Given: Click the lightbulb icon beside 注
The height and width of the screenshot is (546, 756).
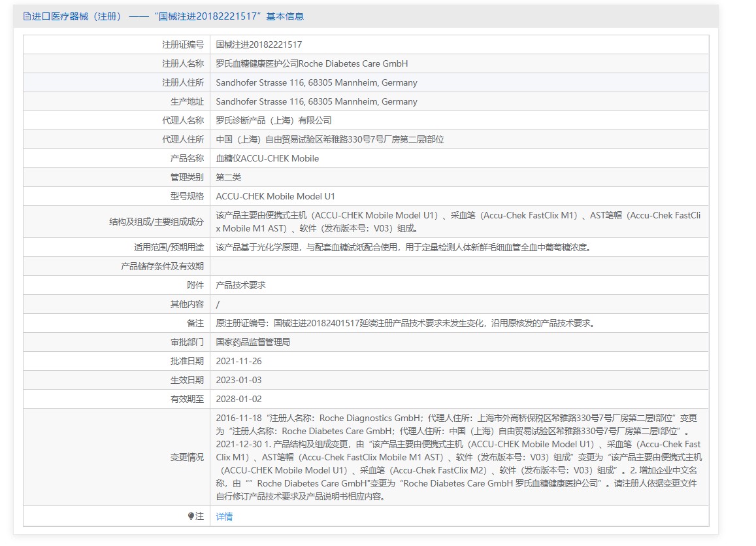Looking at the screenshot, I should pyautogui.click(x=191, y=516).
